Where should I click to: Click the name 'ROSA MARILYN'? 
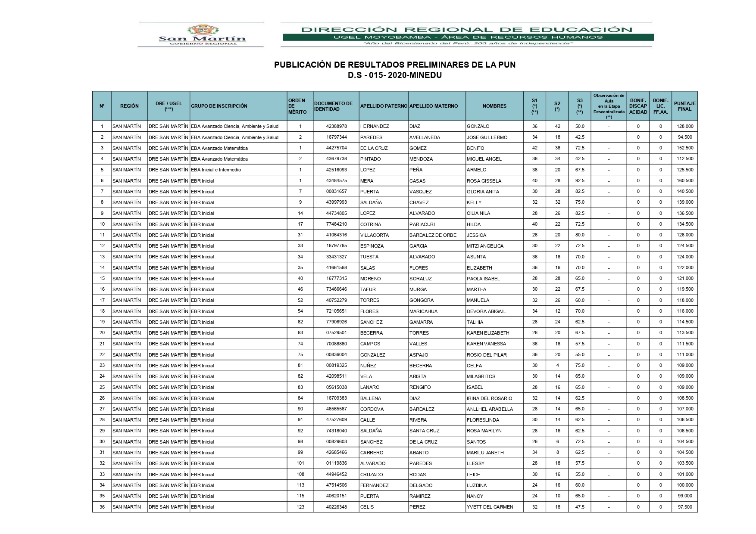click(x=484, y=431)
